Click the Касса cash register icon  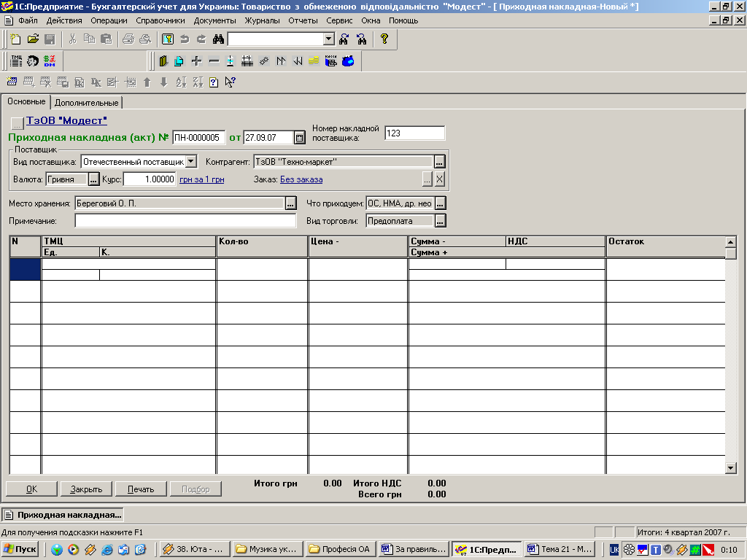[330, 61]
